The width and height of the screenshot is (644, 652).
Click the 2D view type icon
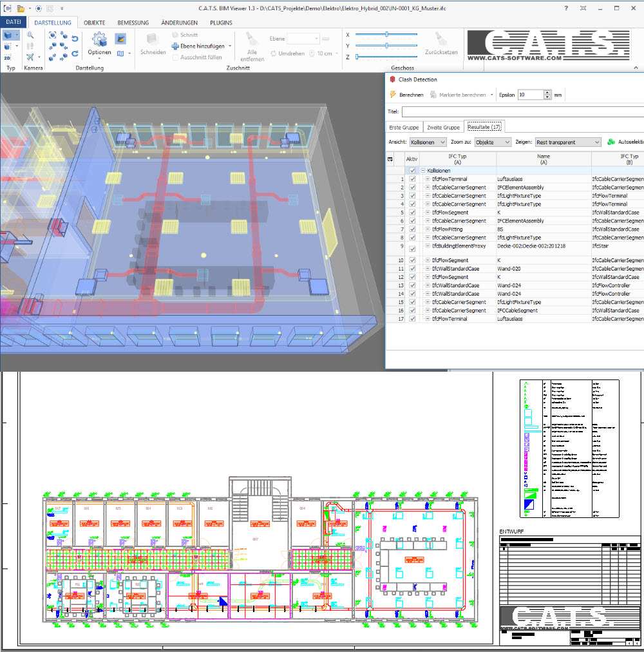pos(7,57)
